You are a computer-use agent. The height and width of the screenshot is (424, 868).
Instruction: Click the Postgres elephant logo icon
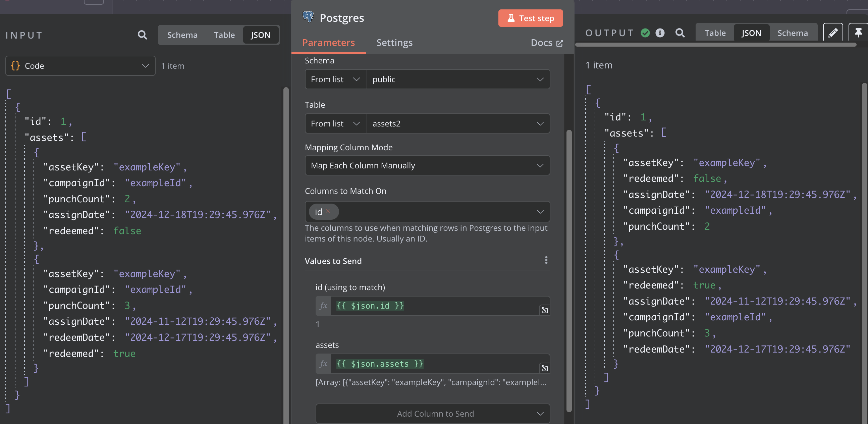tap(308, 17)
